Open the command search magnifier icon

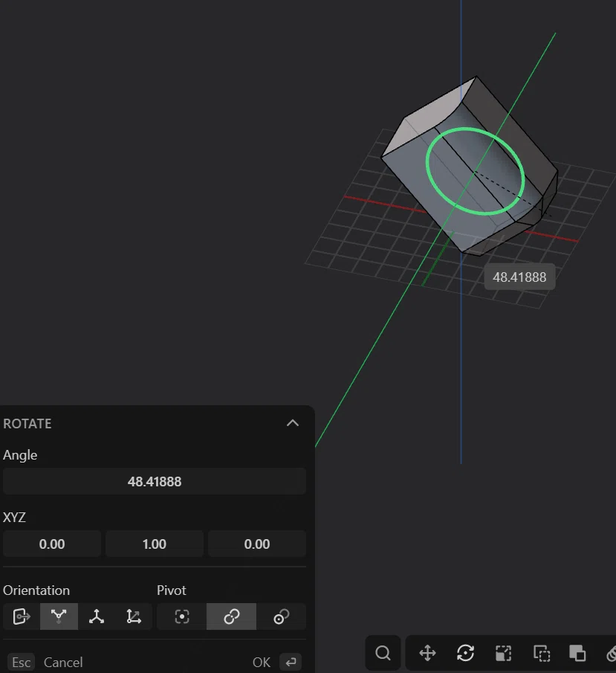[x=383, y=653]
